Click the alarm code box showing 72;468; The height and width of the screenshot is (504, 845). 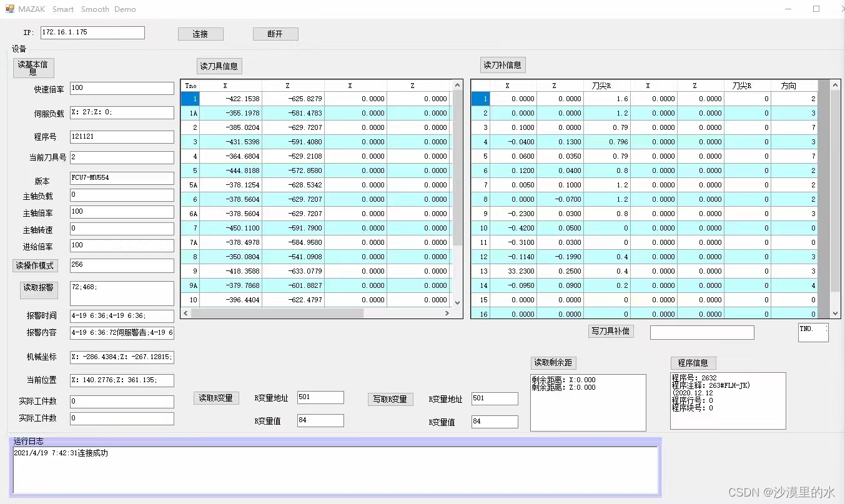pyautogui.click(x=122, y=293)
